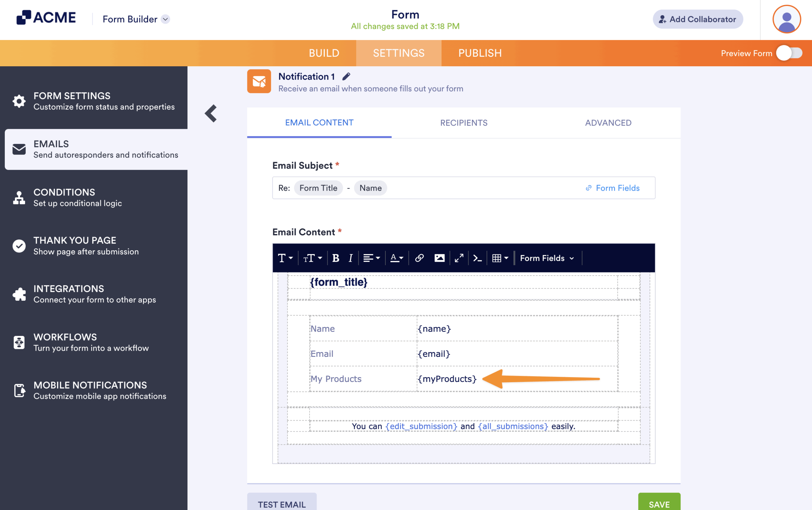Switch to the Publish tab
This screenshot has height=510, width=812.
tap(480, 53)
